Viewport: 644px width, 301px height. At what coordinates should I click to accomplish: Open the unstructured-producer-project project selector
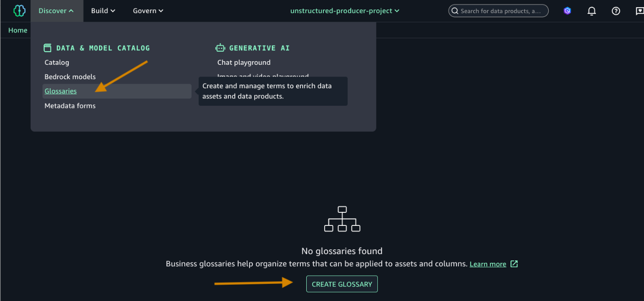coord(345,11)
